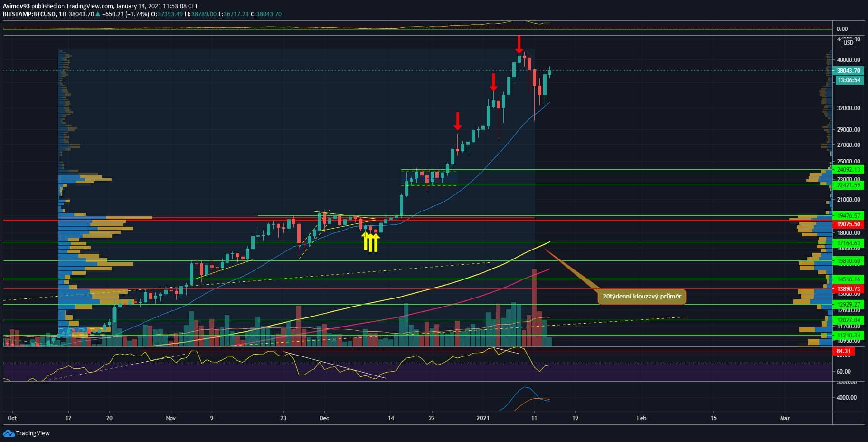The width and height of the screenshot is (868, 442).
Task: Click the Oct label on time axis
Action: click(12, 418)
